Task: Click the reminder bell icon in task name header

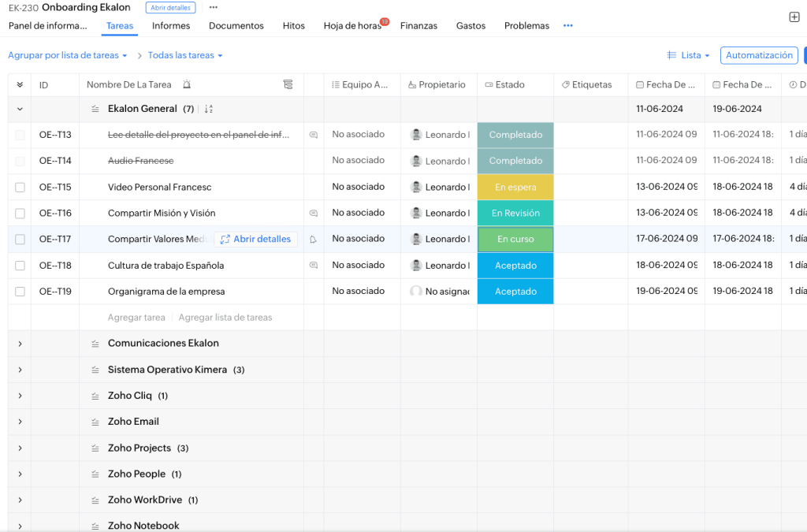Action: click(x=187, y=84)
